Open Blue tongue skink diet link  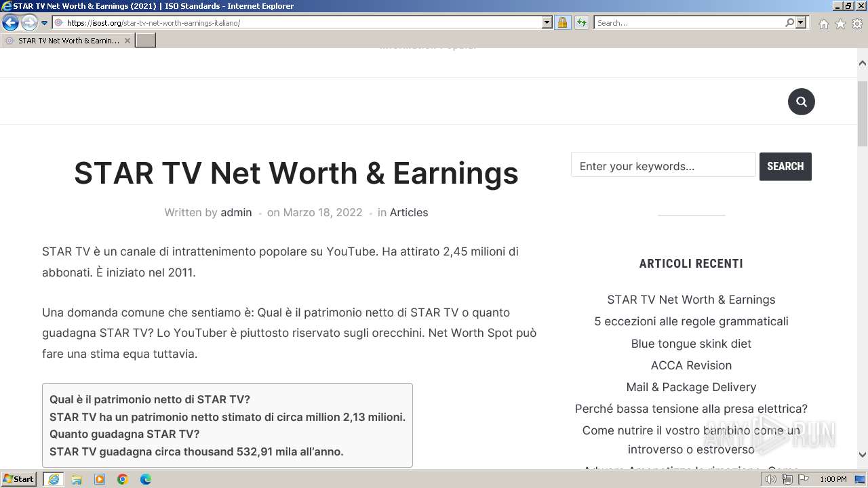click(691, 344)
